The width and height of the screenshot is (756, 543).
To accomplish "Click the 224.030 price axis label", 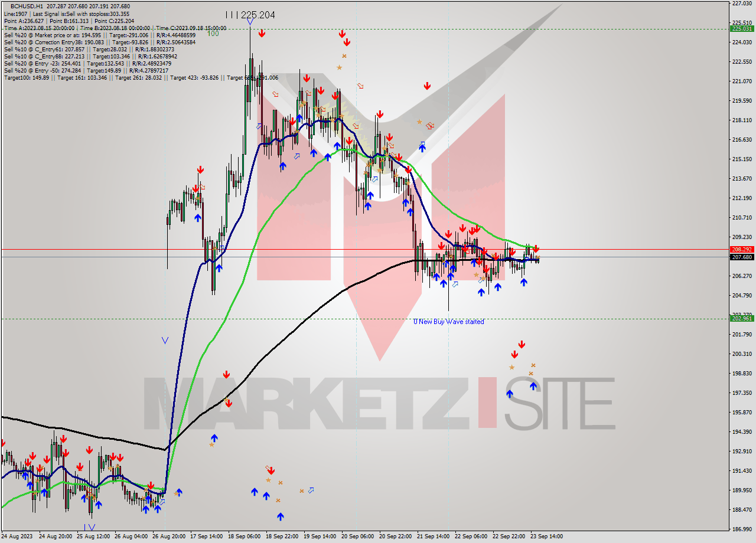I will click(742, 42).
